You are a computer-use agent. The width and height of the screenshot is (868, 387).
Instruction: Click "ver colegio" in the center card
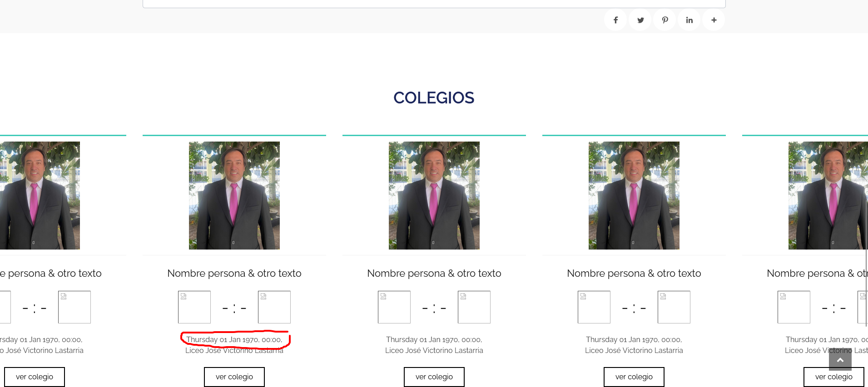(434, 377)
